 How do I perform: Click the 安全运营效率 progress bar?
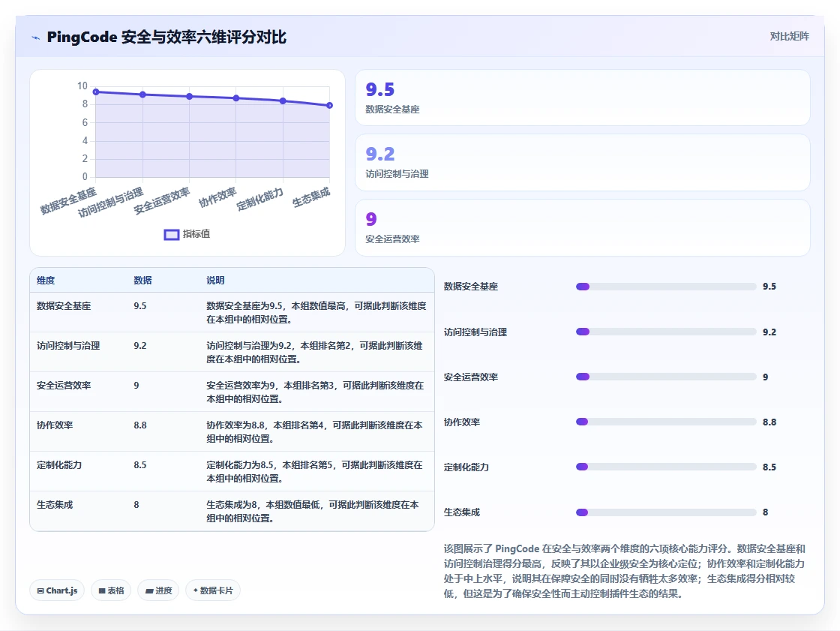[666, 377]
